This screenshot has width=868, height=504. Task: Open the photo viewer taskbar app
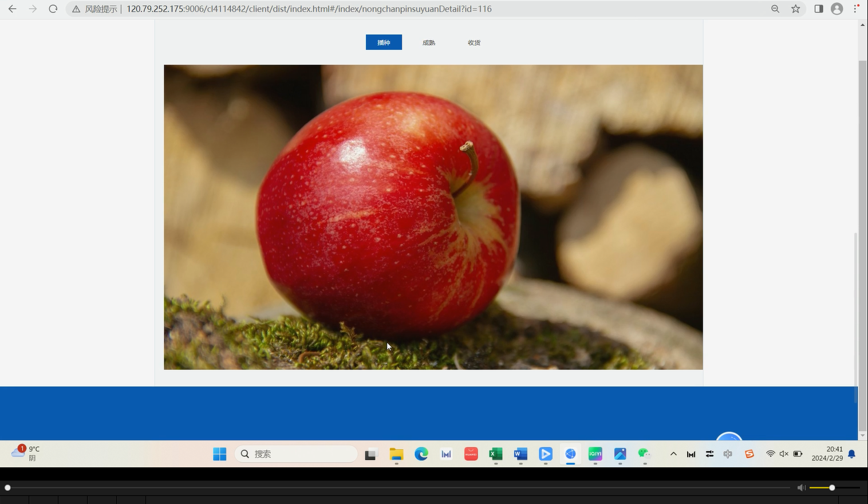(620, 454)
